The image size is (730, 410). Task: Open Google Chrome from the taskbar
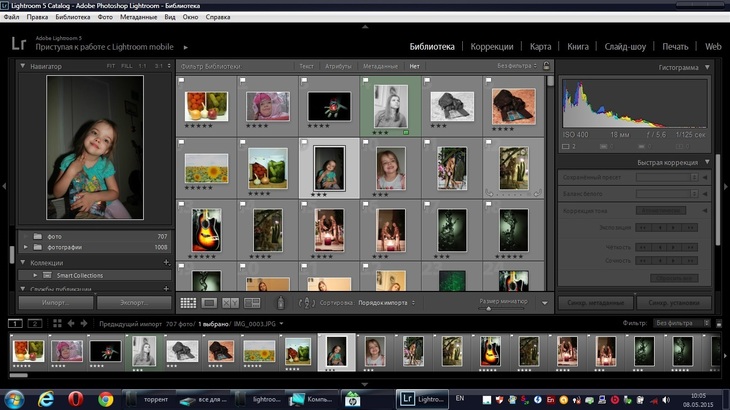click(105, 398)
